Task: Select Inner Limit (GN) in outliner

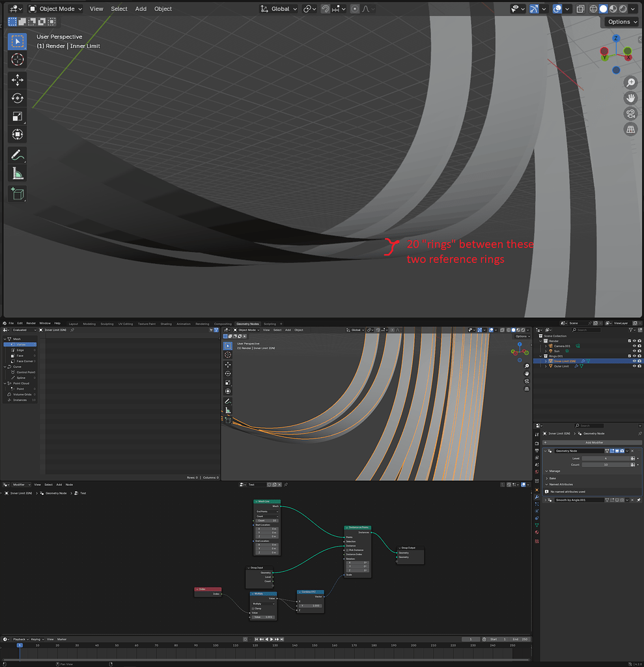Action: coord(565,361)
